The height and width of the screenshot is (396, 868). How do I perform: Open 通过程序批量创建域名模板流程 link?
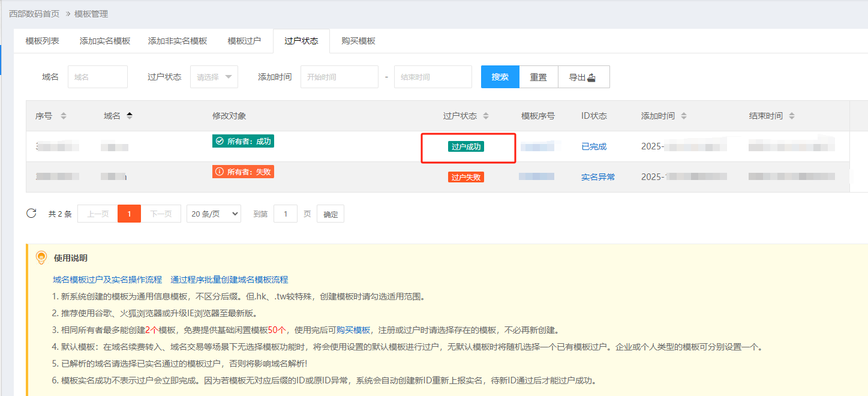229,280
